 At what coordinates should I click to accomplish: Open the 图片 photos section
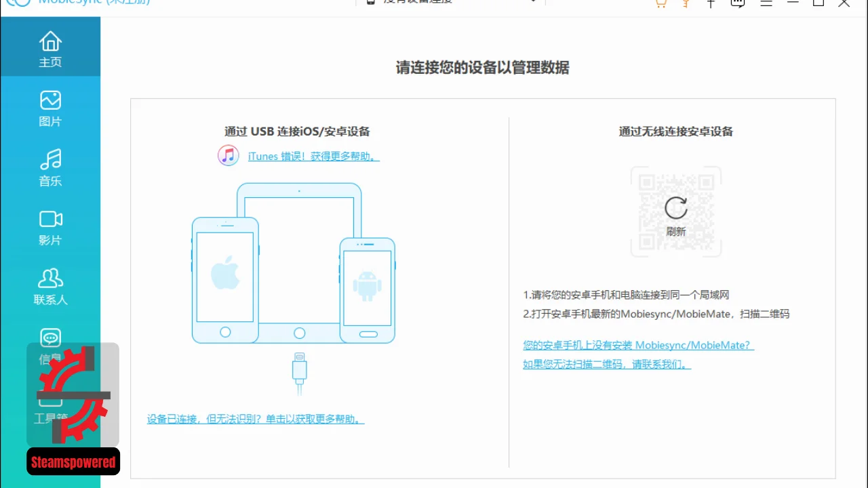(x=50, y=107)
